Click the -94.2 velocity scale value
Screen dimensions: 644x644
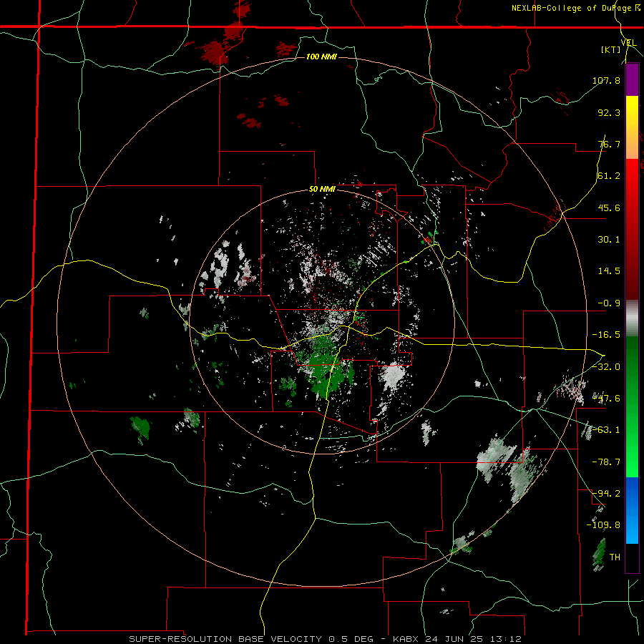606,493
